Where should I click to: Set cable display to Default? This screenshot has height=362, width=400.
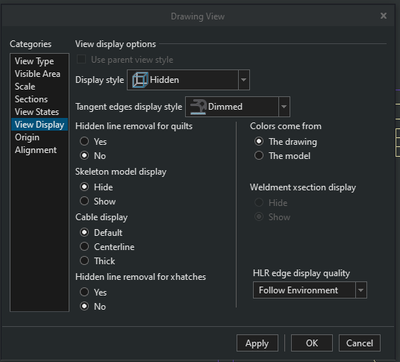coord(85,232)
